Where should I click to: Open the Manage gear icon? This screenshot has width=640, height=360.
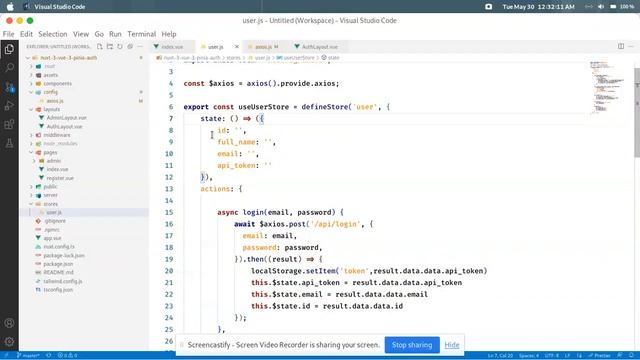click(9, 341)
